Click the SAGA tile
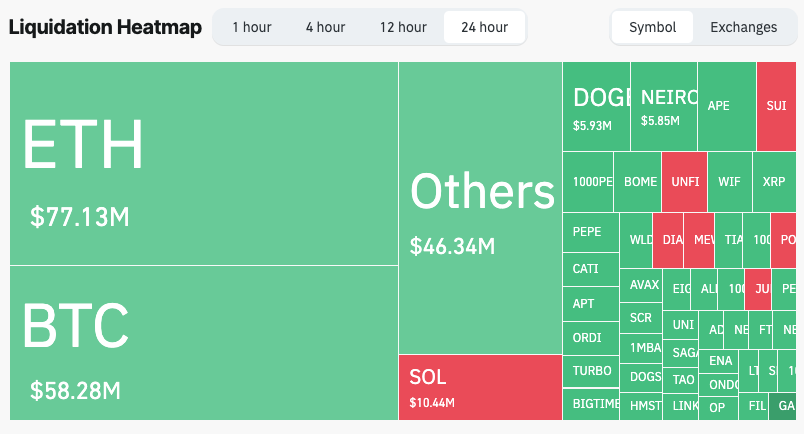This screenshot has height=434, width=804. (x=680, y=353)
